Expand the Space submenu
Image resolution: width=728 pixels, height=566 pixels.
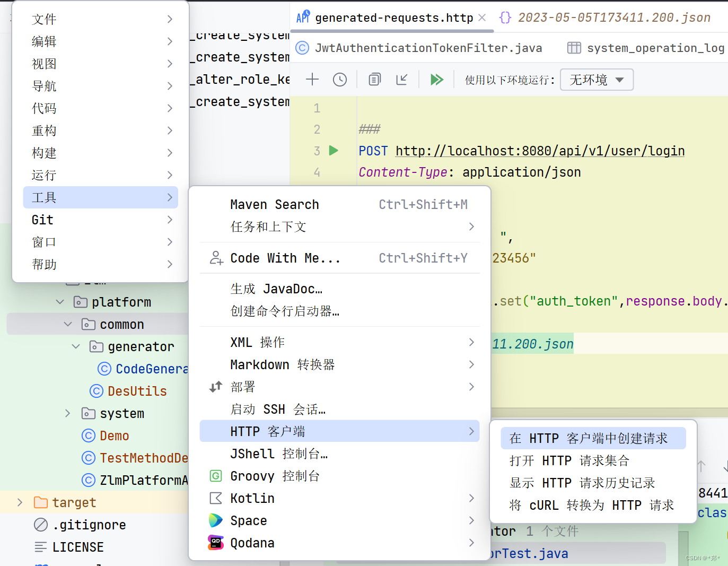pyautogui.click(x=339, y=520)
